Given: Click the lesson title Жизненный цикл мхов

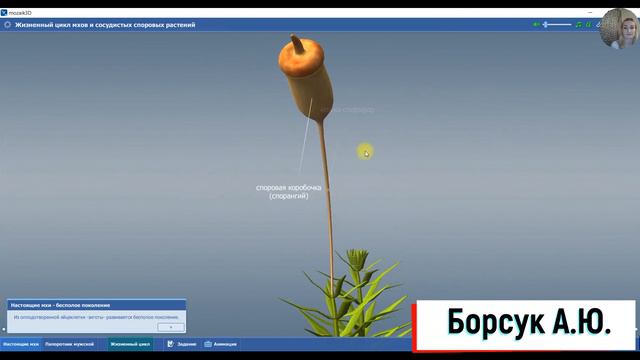Looking at the screenshot, I should point(105,25).
